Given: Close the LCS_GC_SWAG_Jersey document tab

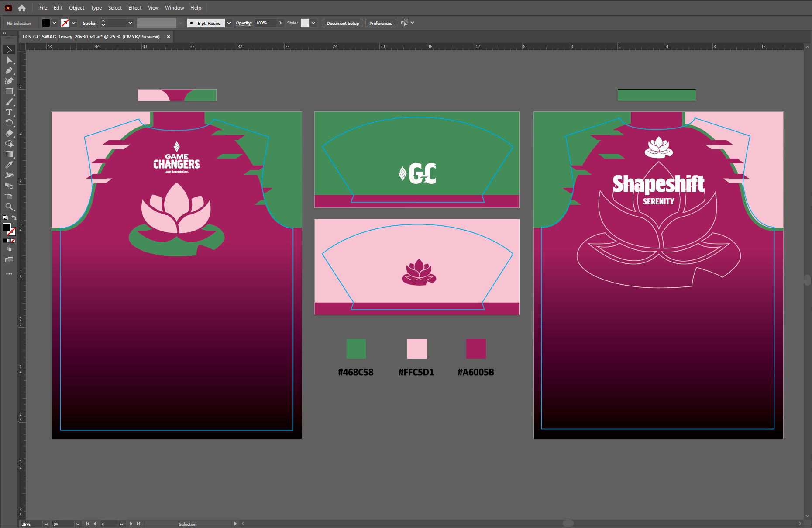Looking at the screenshot, I should pos(169,37).
